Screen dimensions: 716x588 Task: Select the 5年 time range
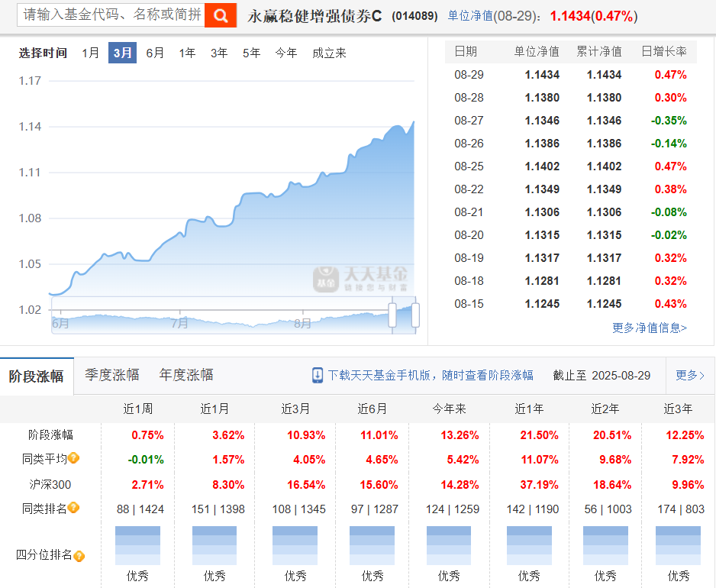(x=252, y=53)
